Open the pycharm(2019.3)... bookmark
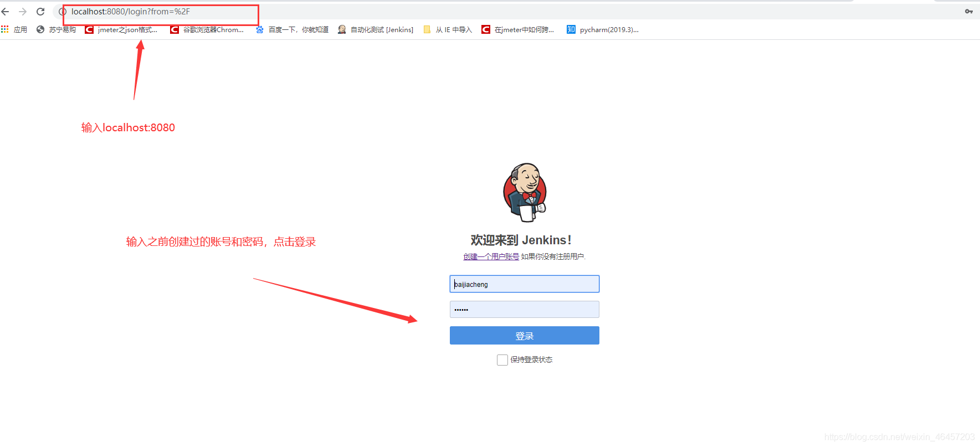This screenshot has width=980, height=447. point(603,29)
